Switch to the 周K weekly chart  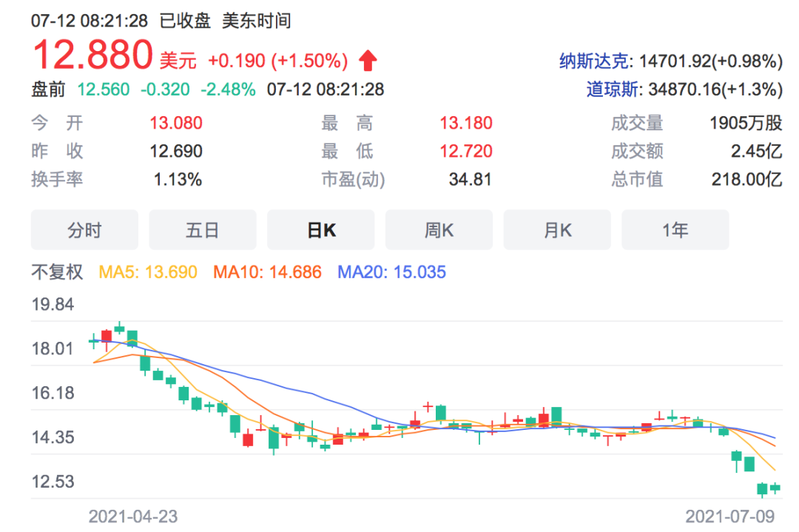pos(439,230)
